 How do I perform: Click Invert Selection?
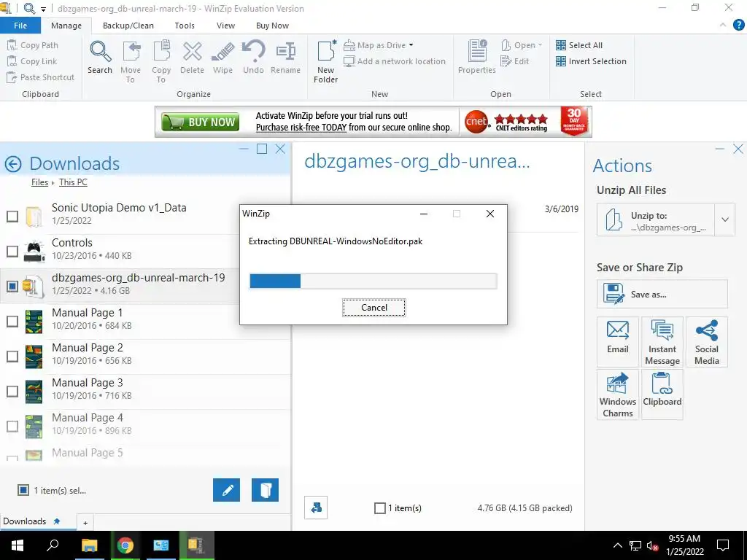[x=591, y=61]
